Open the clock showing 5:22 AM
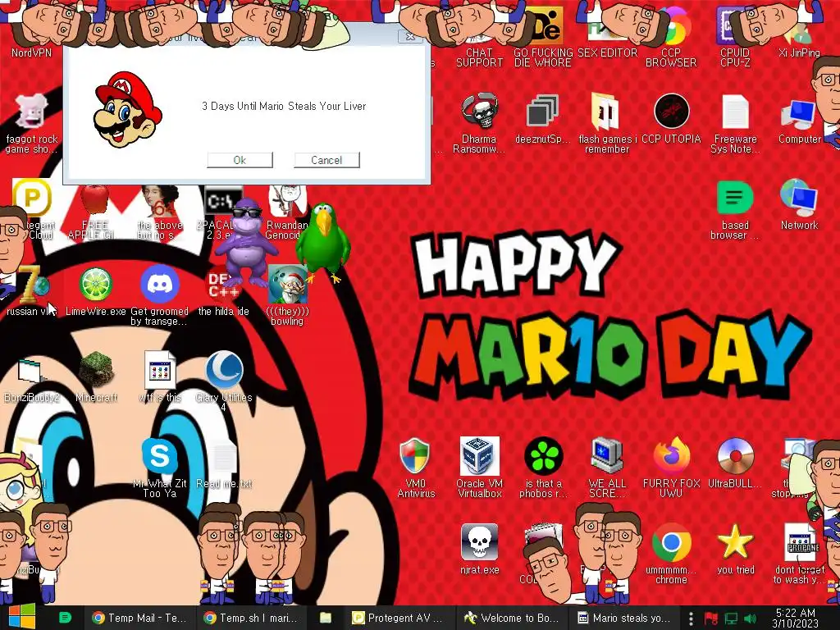Screen dimensions: 840x630 click(796, 618)
